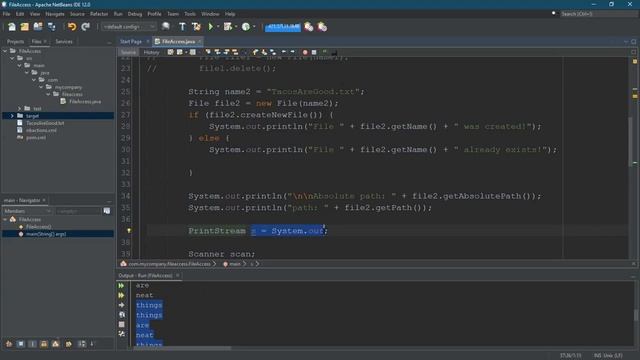
Task: Click the Open Project toolbar icon
Action: [x=38, y=27]
